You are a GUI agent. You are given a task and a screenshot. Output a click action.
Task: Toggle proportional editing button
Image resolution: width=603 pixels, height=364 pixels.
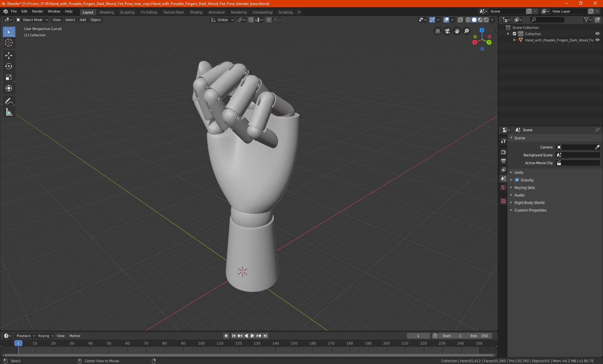point(269,20)
